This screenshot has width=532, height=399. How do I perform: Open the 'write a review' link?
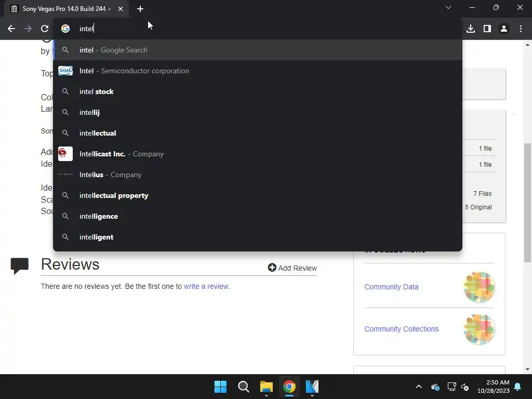206,286
